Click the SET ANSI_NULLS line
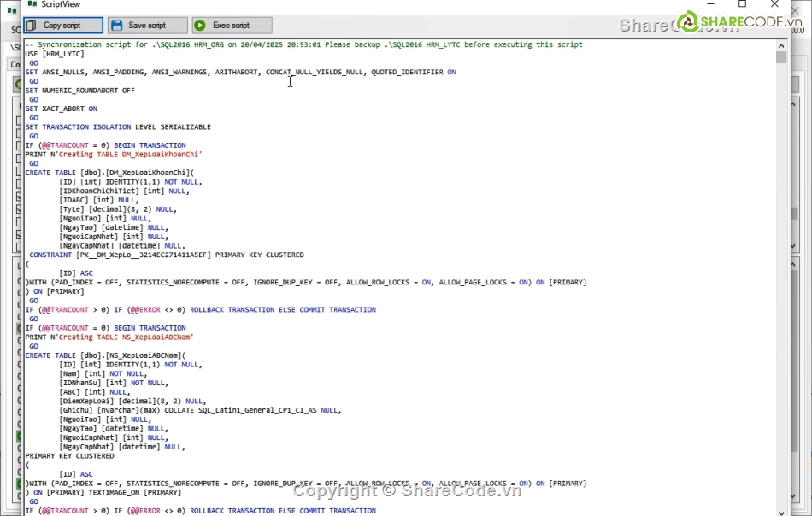Screen dimensions: 812x516 241,72
